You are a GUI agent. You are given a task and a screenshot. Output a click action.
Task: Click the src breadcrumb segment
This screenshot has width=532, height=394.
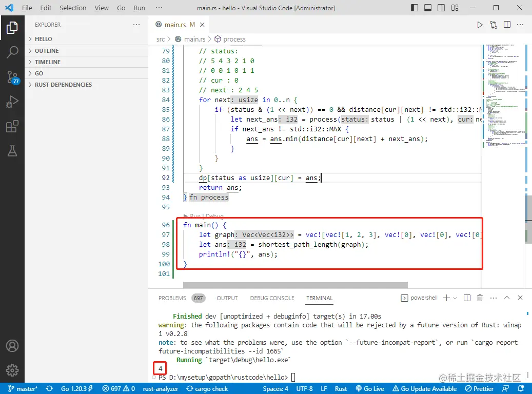click(x=161, y=40)
